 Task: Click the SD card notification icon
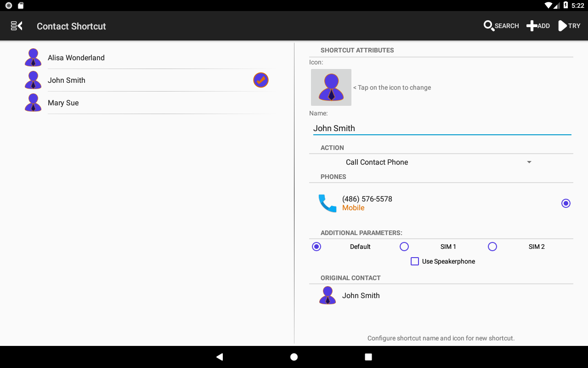click(21, 6)
